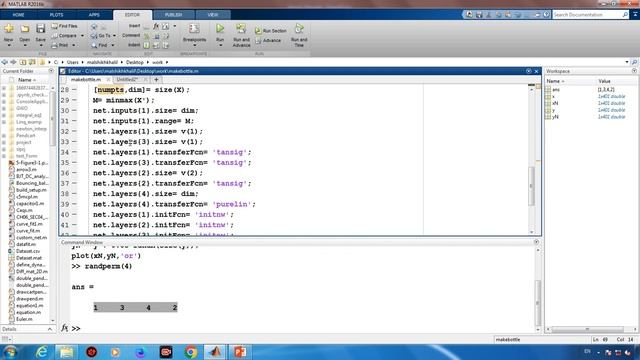Click the PowerPoint taskbar icon
This screenshot has height=360, width=640.
pyautogui.click(x=240, y=352)
